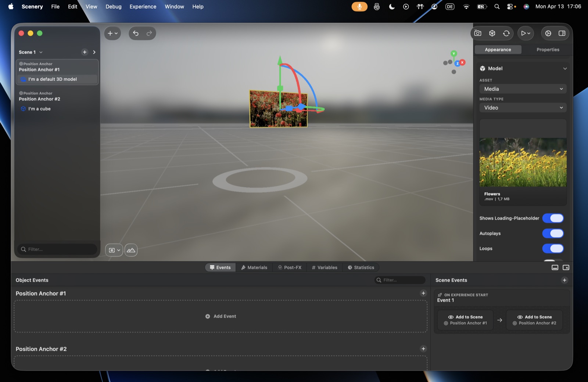Viewport: 588px width, 382px height.
Task: Click the bottom panel minimize layout icon
Action: (555, 268)
